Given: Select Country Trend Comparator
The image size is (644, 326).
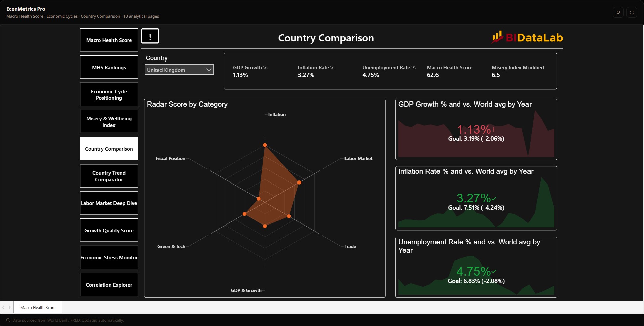Looking at the screenshot, I should click(109, 176).
